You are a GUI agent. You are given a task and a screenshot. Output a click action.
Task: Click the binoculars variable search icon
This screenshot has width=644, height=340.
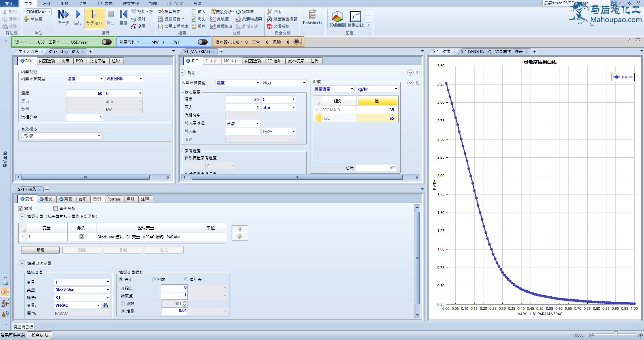[105, 305]
